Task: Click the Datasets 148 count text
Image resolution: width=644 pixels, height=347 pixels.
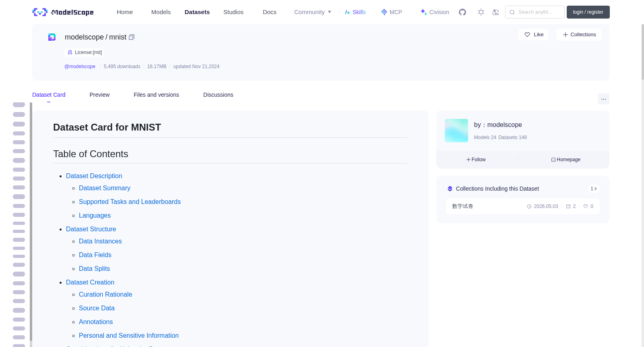Action: [x=512, y=137]
